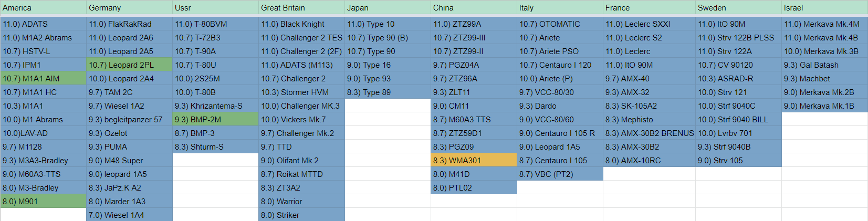Click the 7.0) Wiesel 1A4 cell
The width and height of the screenshot is (868, 221).
(x=129, y=215)
